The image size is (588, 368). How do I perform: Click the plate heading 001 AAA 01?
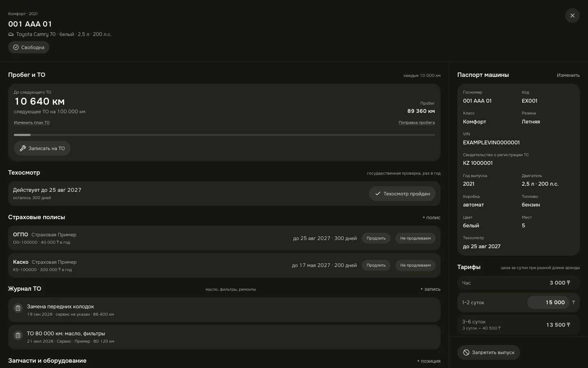[x=30, y=24]
